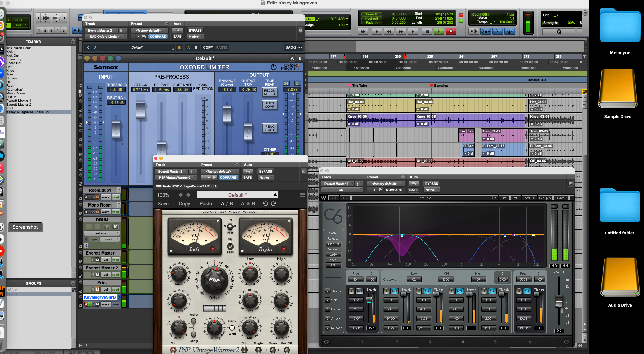644x354 pixels.
Task: Click the Play button in the transport
Action: [439, 31]
